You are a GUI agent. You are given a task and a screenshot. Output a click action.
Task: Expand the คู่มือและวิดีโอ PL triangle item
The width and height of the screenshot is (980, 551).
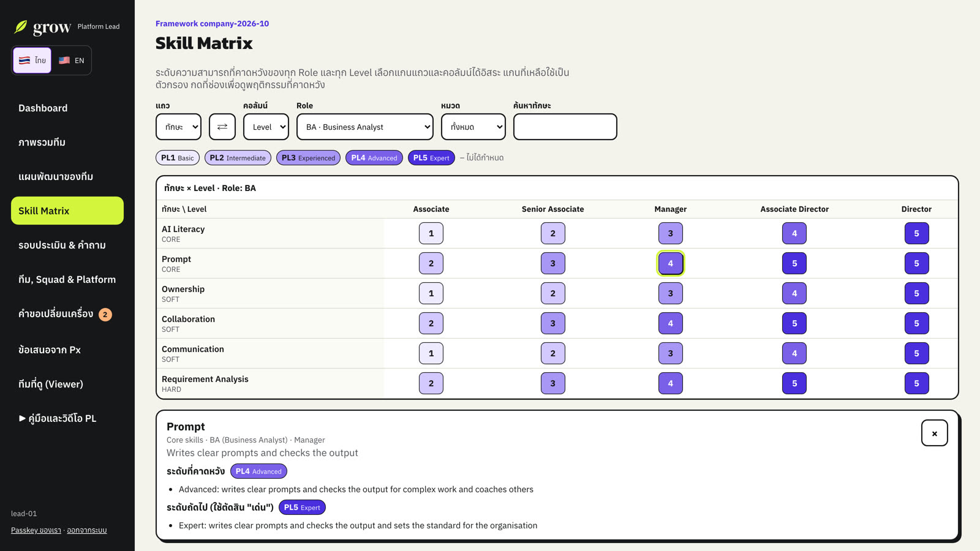(57, 418)
